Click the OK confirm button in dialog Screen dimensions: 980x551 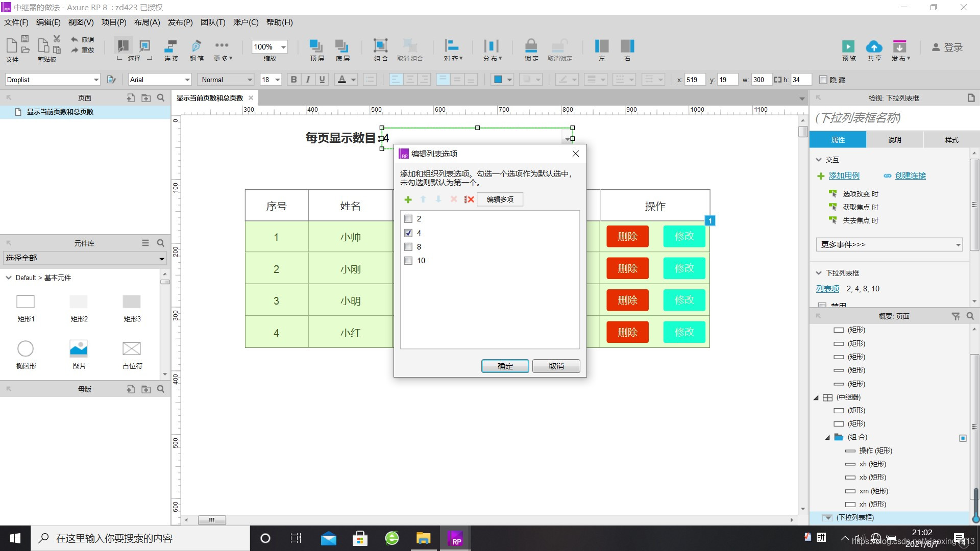coord(505,366)
